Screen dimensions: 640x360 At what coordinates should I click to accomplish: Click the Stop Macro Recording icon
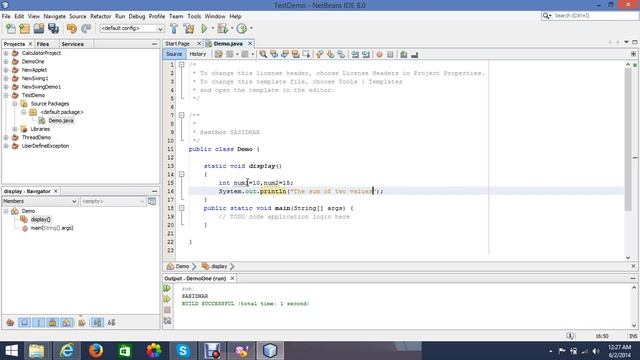390,54
